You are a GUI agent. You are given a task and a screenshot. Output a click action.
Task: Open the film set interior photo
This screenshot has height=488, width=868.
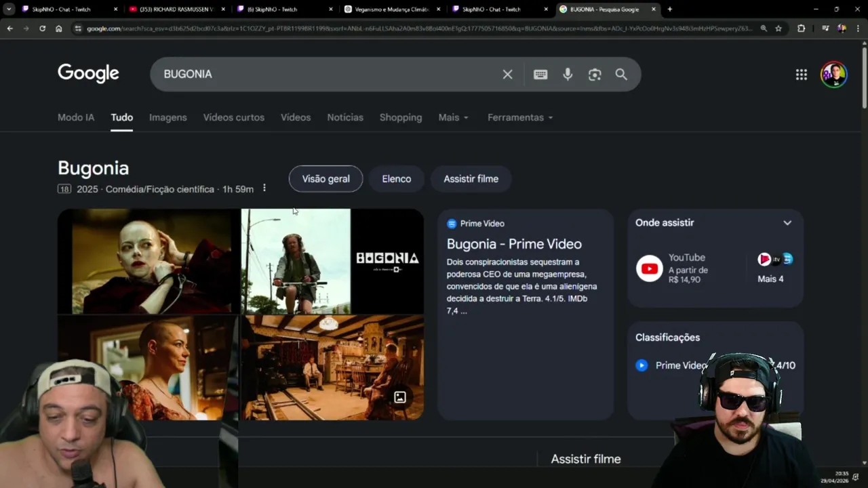[x=333, y=367]
